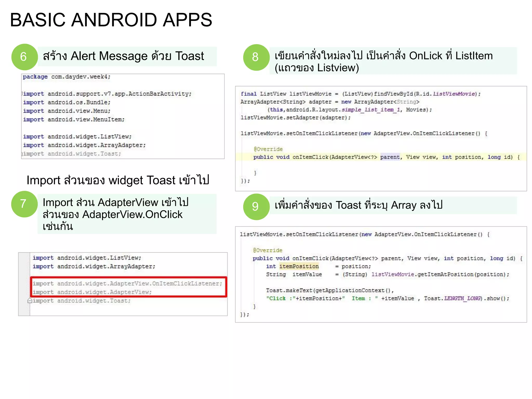Click the "import android.view.Menu;" line
Screen dimensions: 532x399
click(67, 111)
